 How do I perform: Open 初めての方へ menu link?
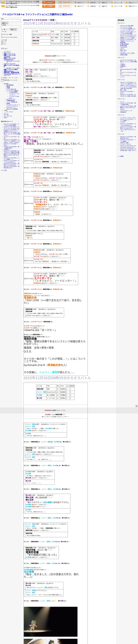tap(7, 52)
